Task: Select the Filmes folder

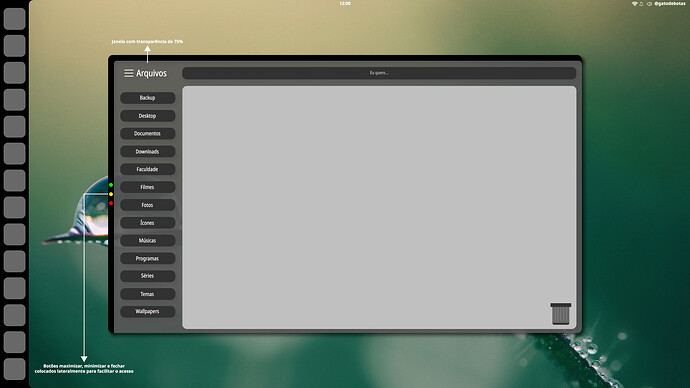Action: point(147,187)
